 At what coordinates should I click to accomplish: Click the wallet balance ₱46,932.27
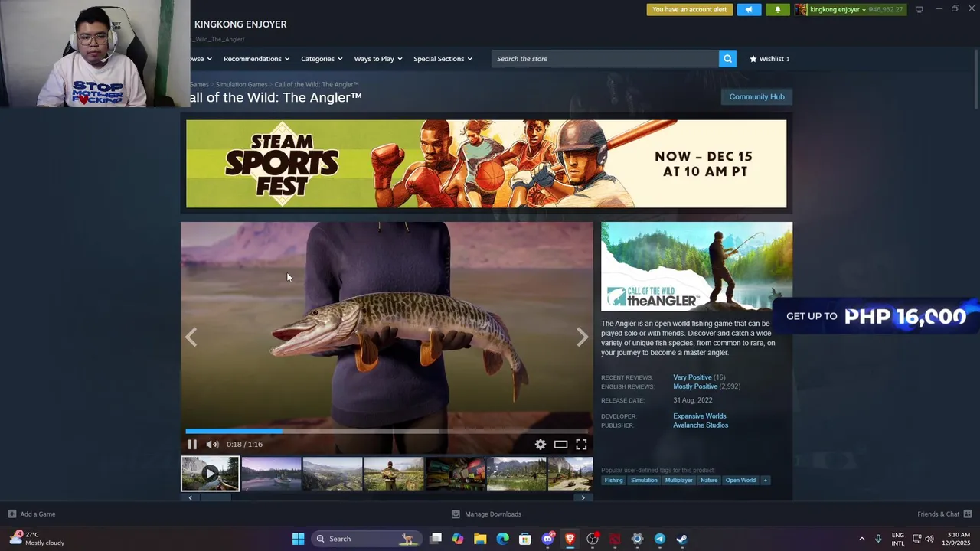tap(886, 10)
